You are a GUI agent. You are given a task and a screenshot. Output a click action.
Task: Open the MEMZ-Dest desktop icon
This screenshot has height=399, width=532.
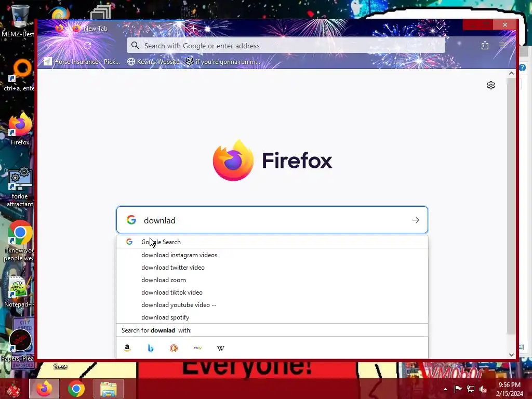[x=19, y=20]
